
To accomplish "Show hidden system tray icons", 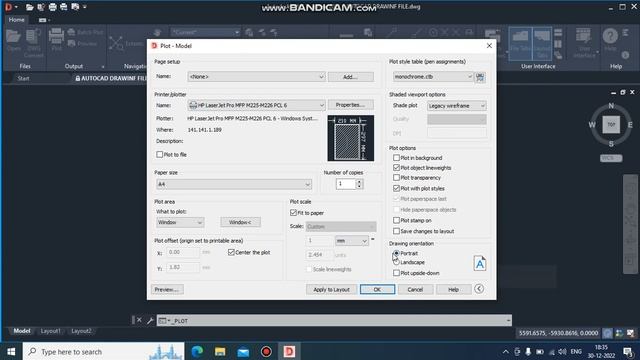I will 506,351.
